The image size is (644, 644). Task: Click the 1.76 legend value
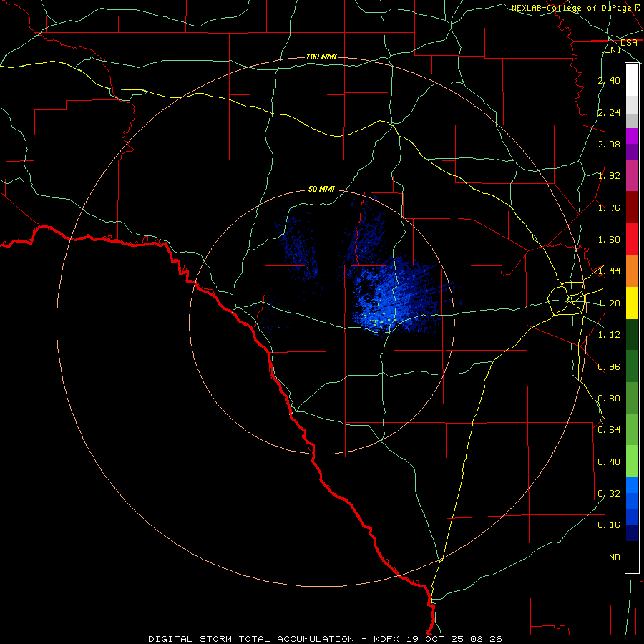click(x=609, y=208)
